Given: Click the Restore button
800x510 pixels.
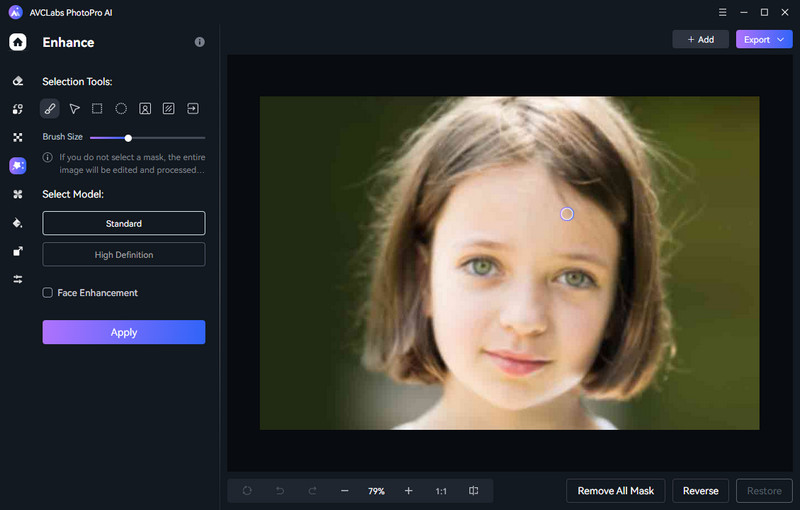Looking at the screenshot, I should pos(764,491).
